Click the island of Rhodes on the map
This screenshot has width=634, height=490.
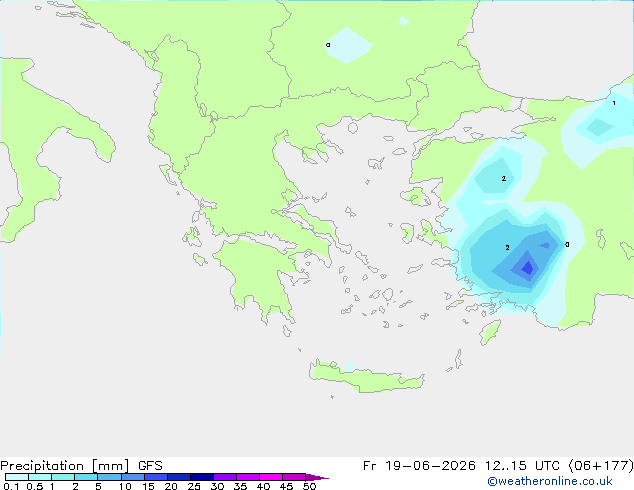pos(490,332)
